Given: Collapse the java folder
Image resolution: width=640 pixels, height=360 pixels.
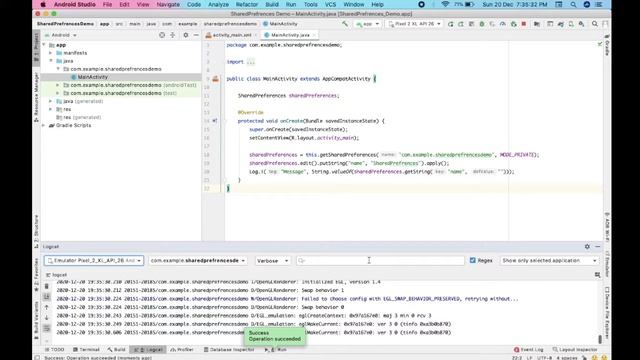Looking at the screenshot, I should coord(51,61).
